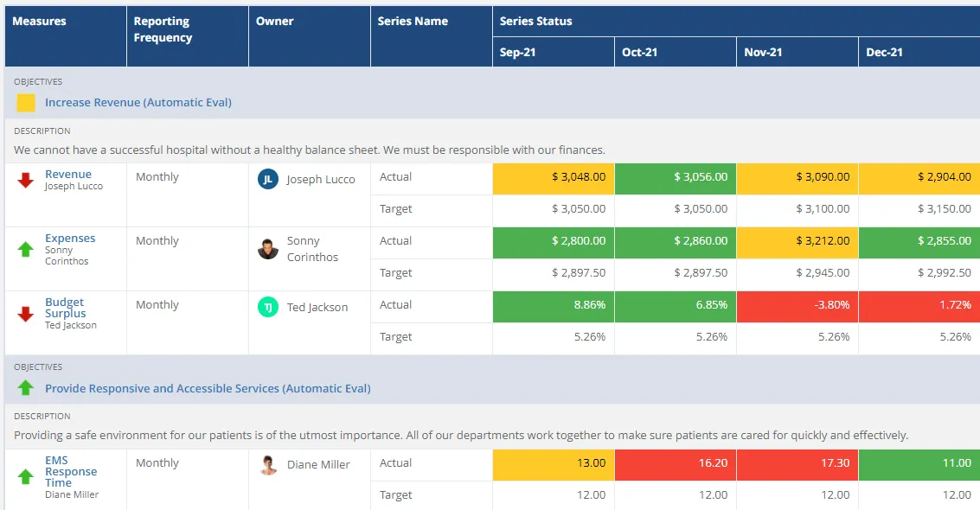Open the Increase Revenue (Automatic Eval) objective

pos(137,102)
